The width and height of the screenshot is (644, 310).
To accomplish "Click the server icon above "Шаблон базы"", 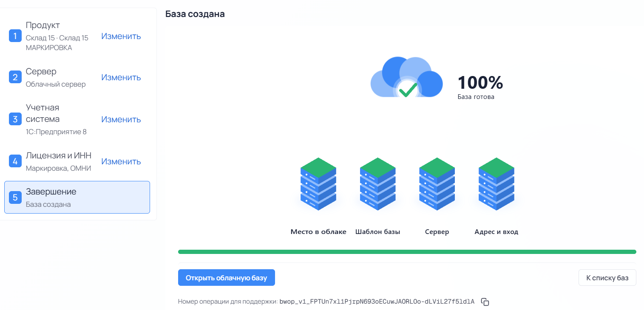I will (x=378, y=184).
